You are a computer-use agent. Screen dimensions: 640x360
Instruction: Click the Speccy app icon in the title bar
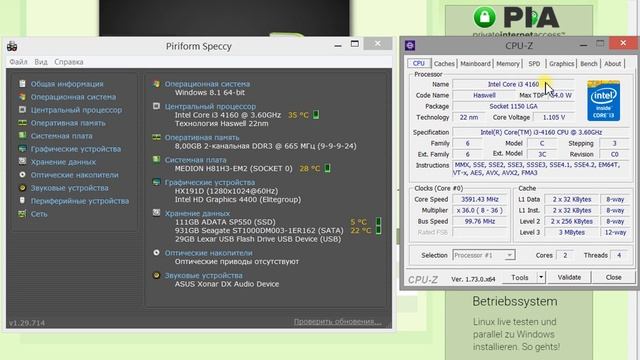point(12,46)
